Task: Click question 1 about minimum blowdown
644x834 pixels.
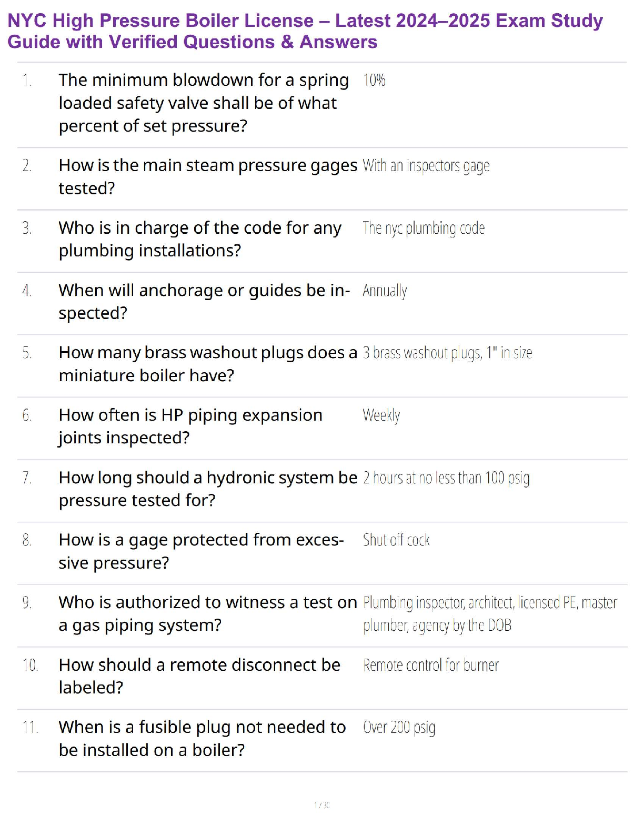Action: pyautogui.click(x=203, y=103)
